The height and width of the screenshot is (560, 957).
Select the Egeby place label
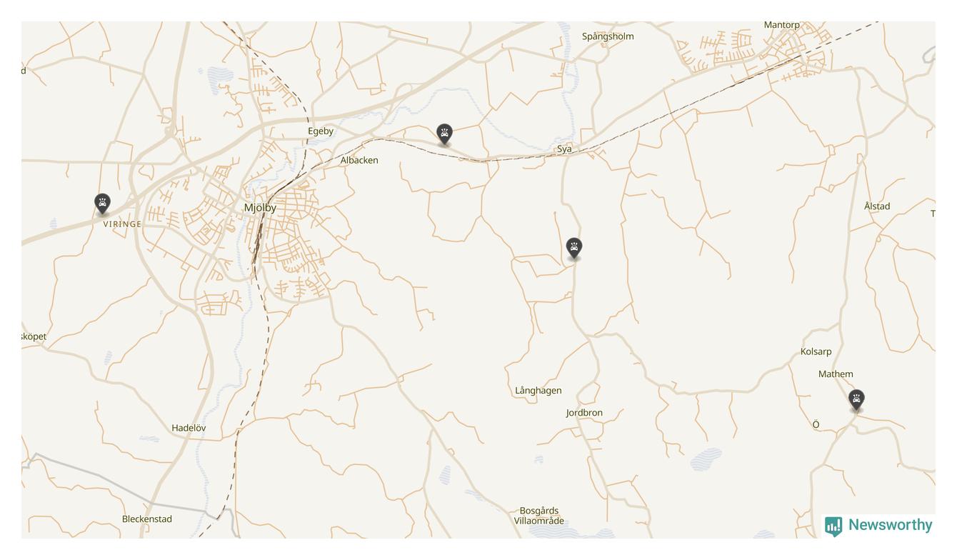[321, 131]
